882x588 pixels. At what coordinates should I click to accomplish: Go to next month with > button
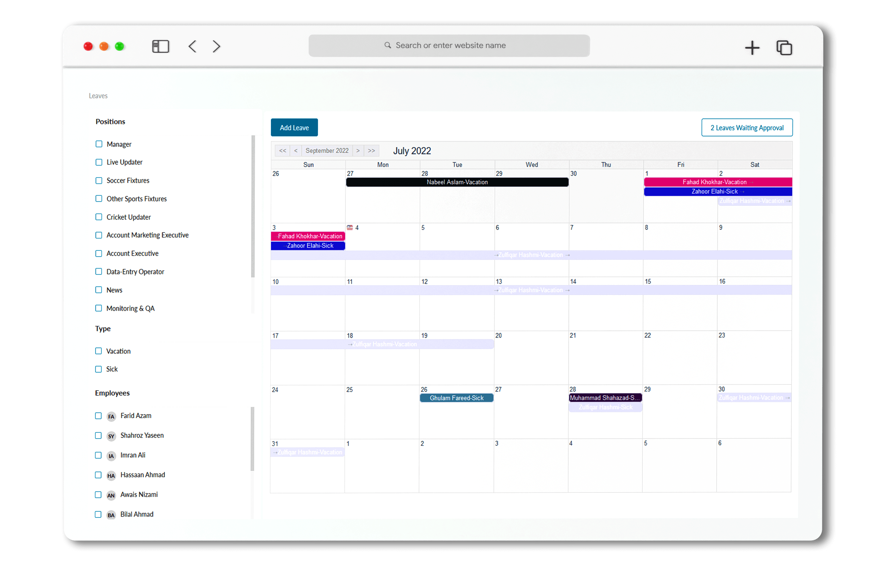(358, 151)
